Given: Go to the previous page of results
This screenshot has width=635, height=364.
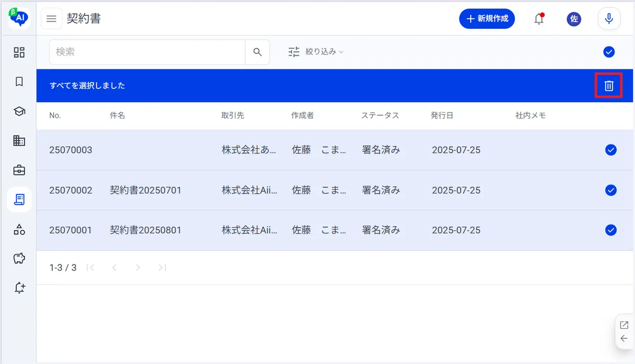Looking at the screenshot, I should pyautogui.click(x=114, y=268).
